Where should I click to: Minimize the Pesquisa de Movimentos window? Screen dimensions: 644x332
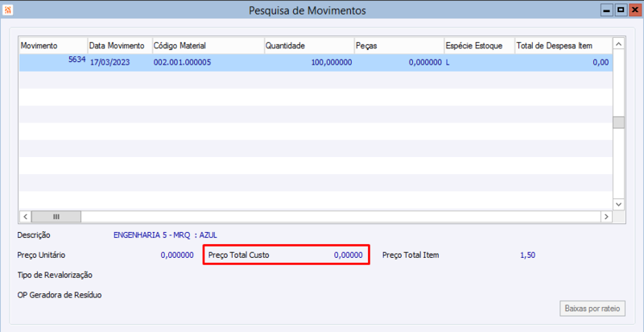point(607,10)
